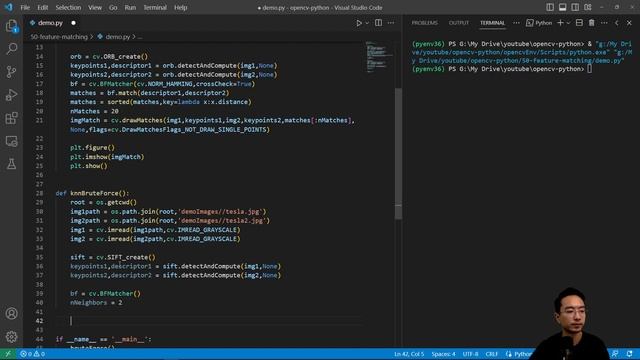Open errors and warnings status
The image size is (640, 360).
coord(32,354)
